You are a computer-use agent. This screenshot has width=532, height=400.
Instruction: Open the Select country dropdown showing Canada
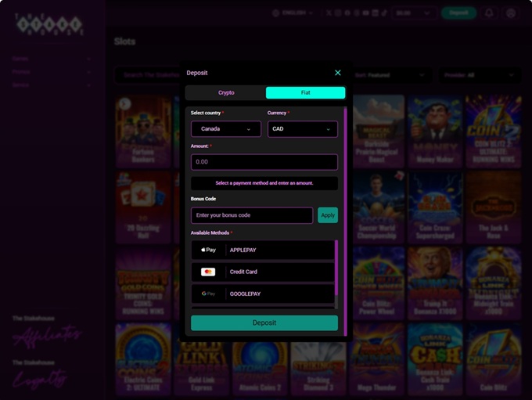pyautogui.click(x=226, y=129)
